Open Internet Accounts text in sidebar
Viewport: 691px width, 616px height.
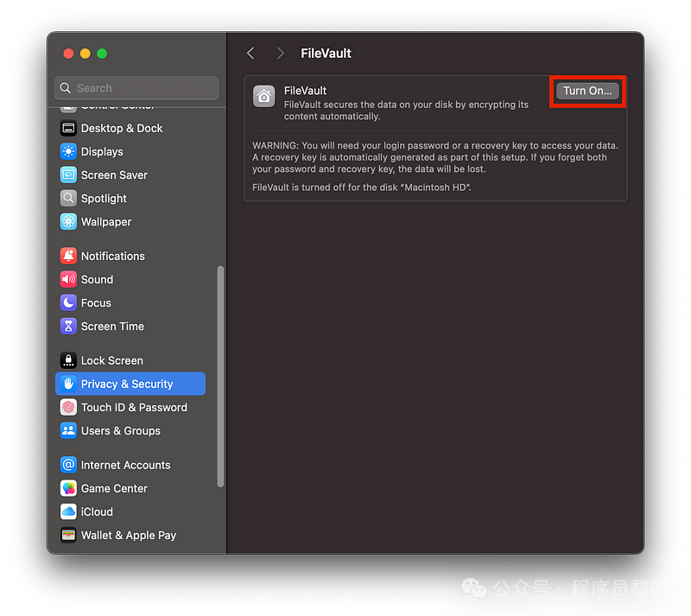coord(125,465)
